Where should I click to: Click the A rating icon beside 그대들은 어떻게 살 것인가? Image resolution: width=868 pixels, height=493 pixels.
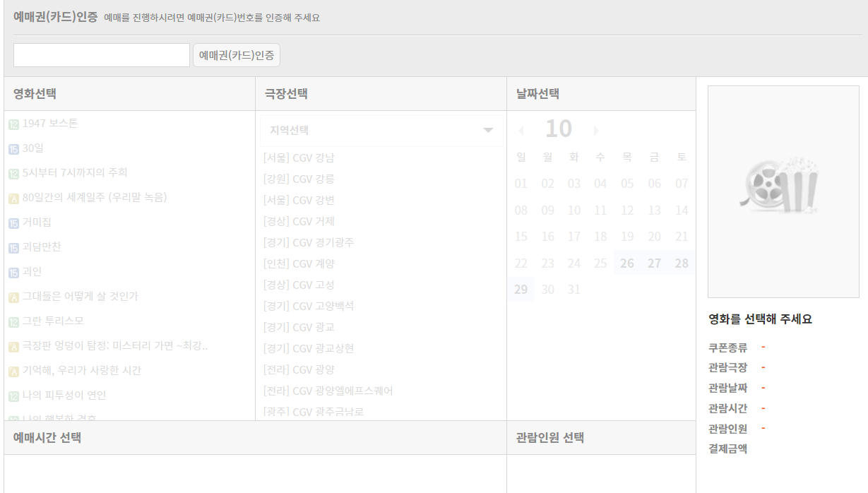tap(13, 298)
